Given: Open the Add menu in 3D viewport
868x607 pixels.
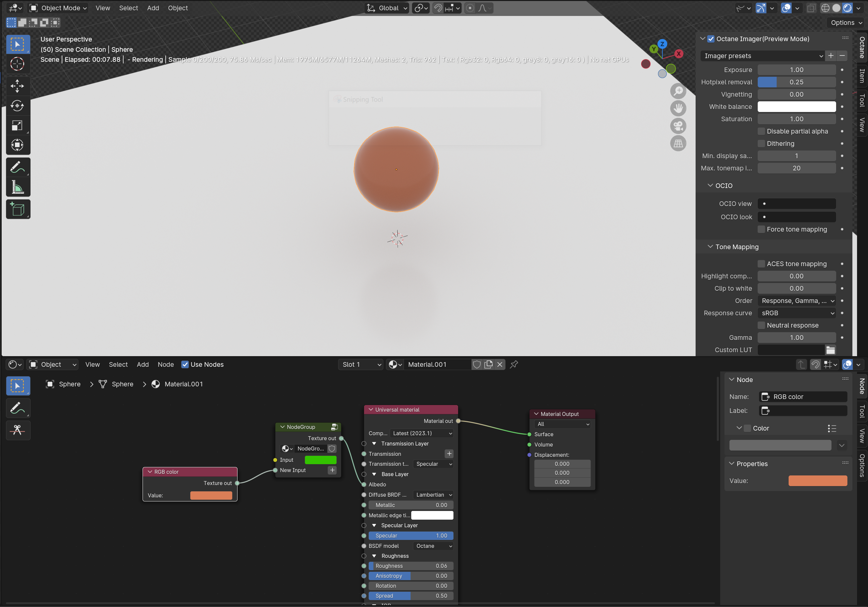Looking at the screenshot, I should point(153,8).
